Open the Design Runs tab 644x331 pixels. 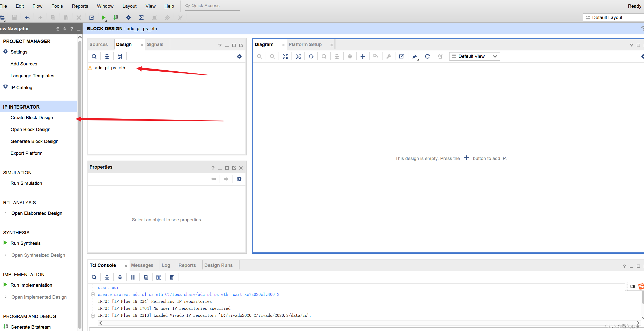point(219,265)
